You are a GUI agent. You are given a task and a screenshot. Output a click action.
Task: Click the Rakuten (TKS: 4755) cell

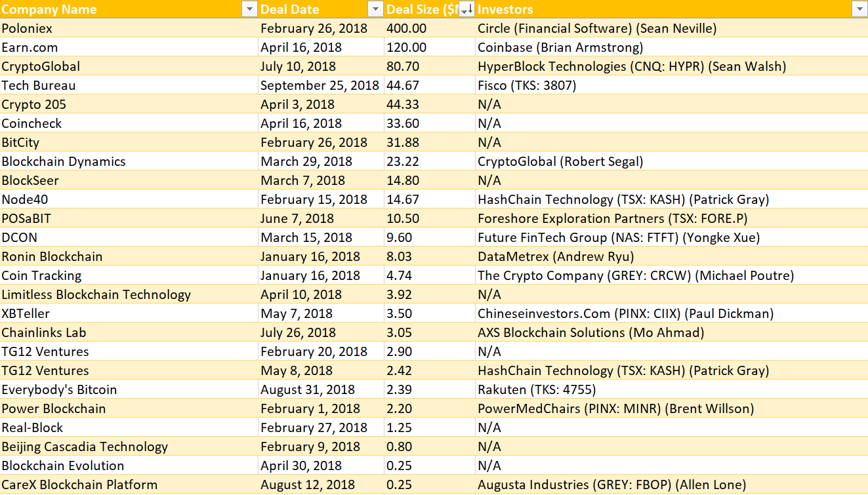click(x=672, y=389)
